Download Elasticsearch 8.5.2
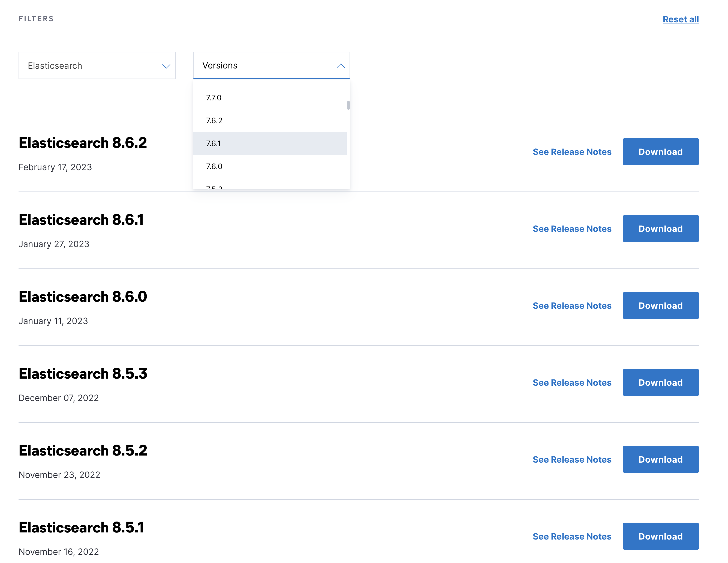728x563 pixels. (x=660, y=460)
